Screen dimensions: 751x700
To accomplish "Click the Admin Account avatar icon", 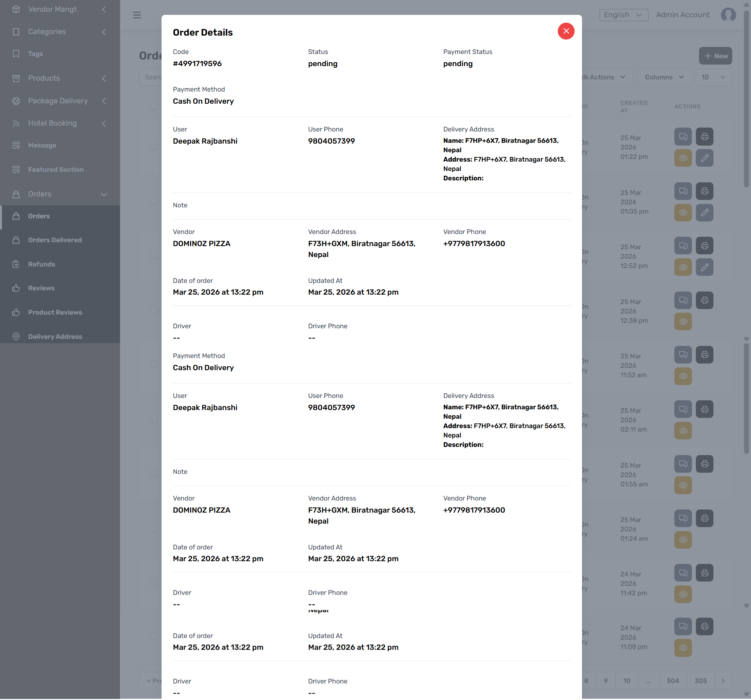I will (x=728, y=15).
